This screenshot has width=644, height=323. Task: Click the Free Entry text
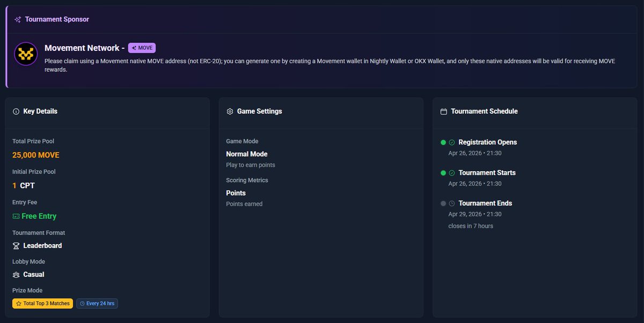(39, 216)
